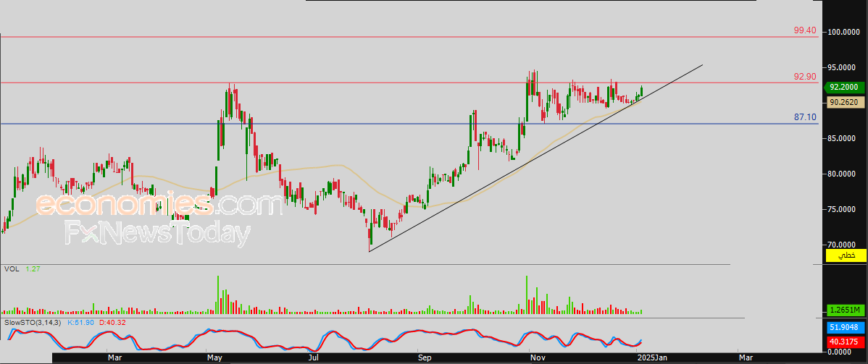868x364 pixels.
Task: Select the beige 90.2620 moving average tag
Action: click(x=844, y=102)
